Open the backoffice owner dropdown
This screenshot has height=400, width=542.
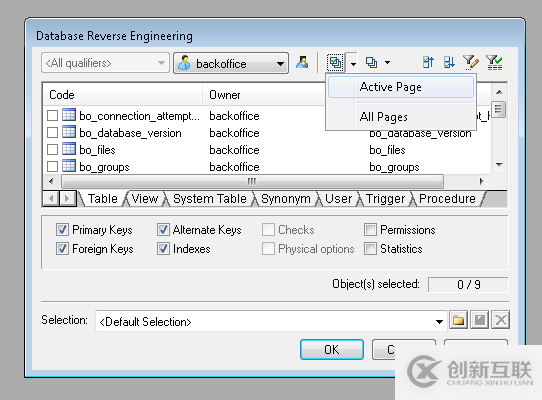[x=231, y=63]
